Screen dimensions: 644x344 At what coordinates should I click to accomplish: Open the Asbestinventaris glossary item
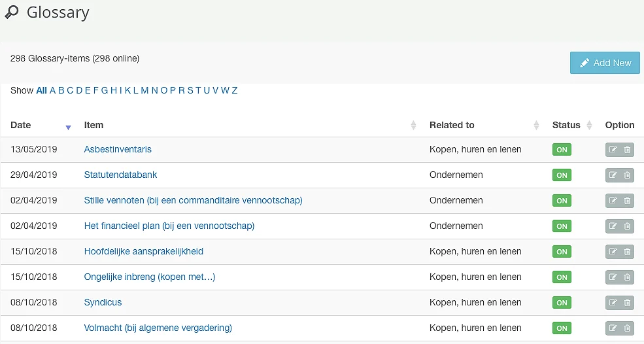point(118,149)
